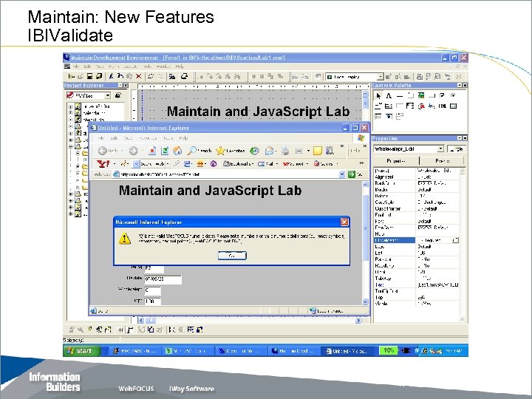Click the Maintain Development taskbar button
Screen dimensions: 532x399
pos(295,351)
